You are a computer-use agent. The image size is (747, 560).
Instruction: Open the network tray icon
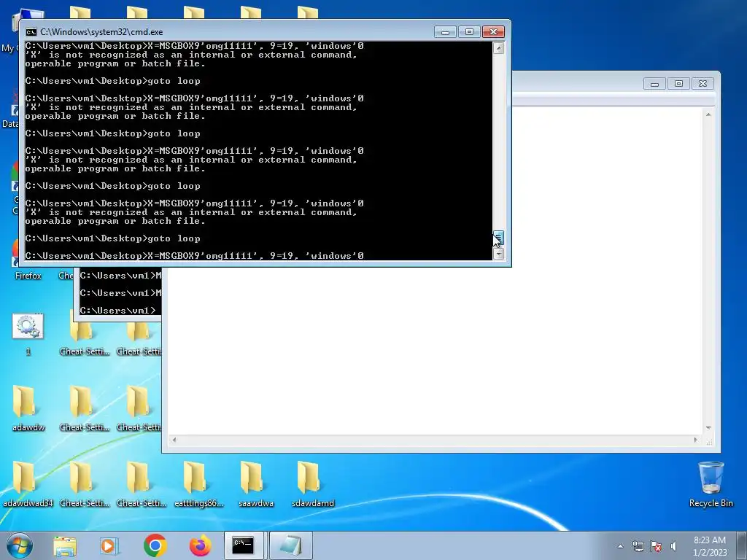click(638, 546)
